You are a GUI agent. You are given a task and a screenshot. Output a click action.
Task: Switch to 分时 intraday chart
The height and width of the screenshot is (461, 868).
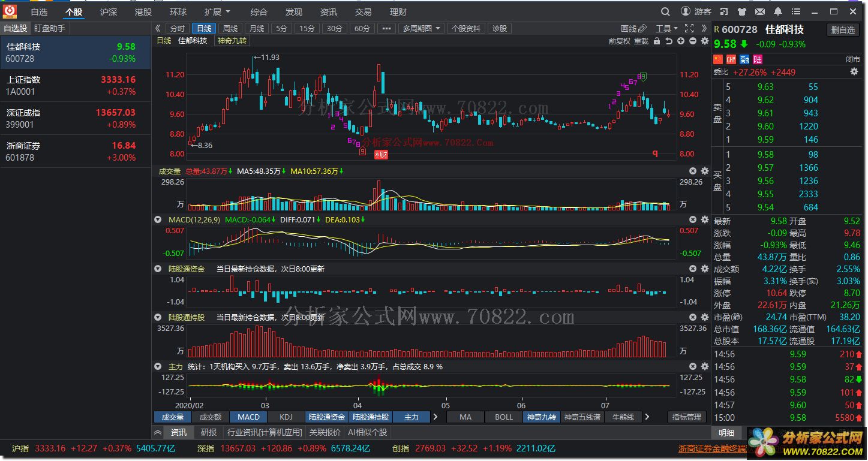(178, 28)
